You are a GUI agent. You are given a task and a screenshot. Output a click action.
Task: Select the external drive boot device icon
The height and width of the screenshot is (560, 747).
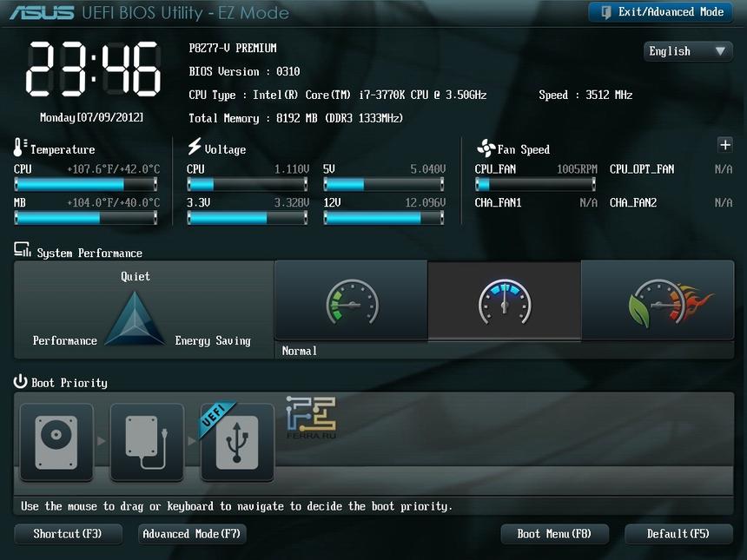tap(147, 441)
